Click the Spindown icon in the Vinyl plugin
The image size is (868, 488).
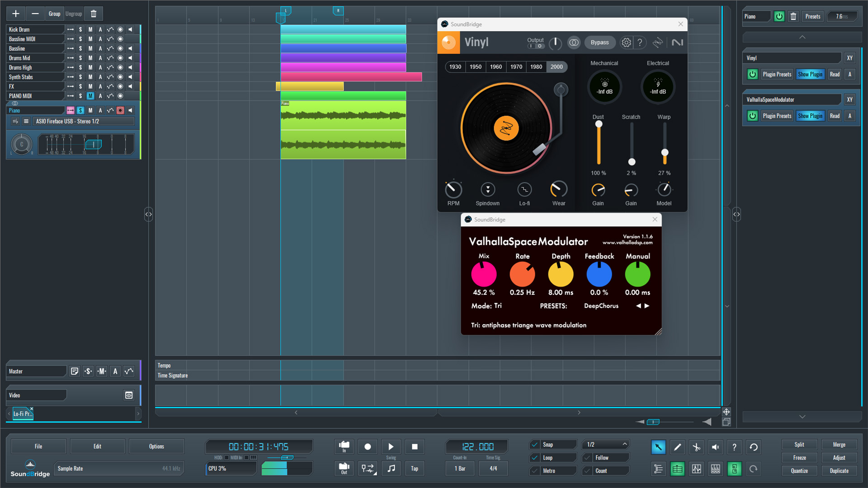click(488, 189)
